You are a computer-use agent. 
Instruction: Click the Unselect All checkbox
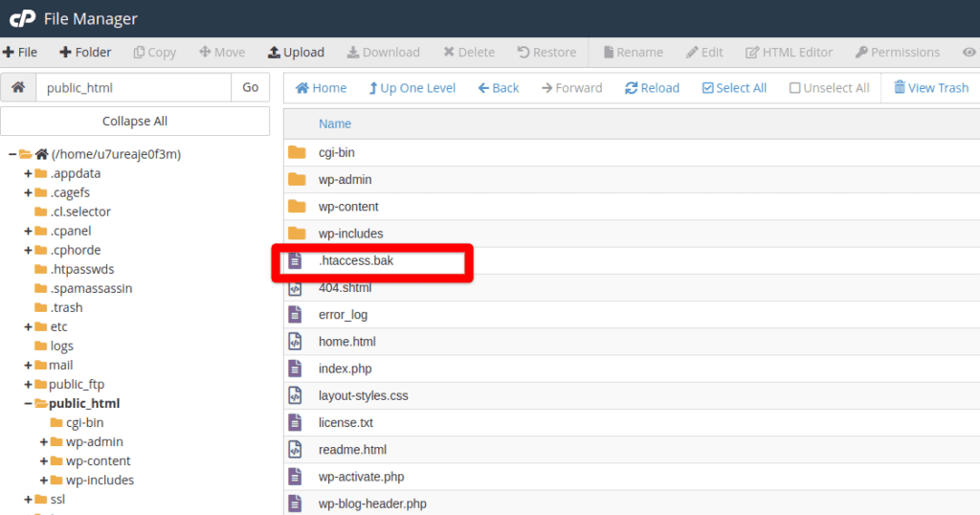(794, 88)
